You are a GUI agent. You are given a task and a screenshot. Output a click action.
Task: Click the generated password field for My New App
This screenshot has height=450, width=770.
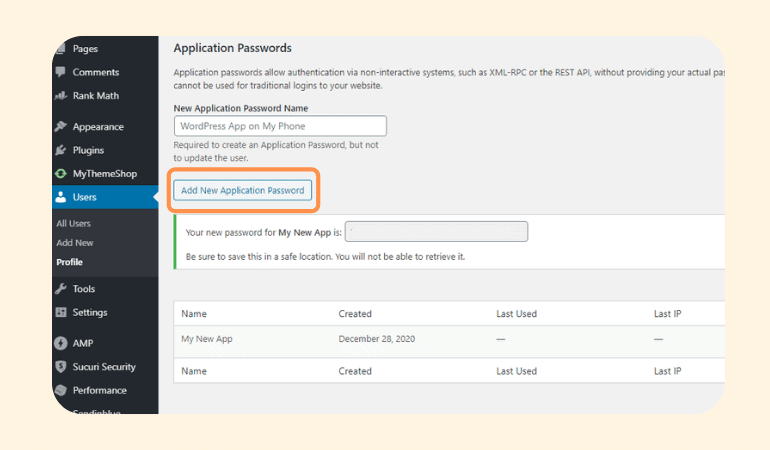[436, 231]
